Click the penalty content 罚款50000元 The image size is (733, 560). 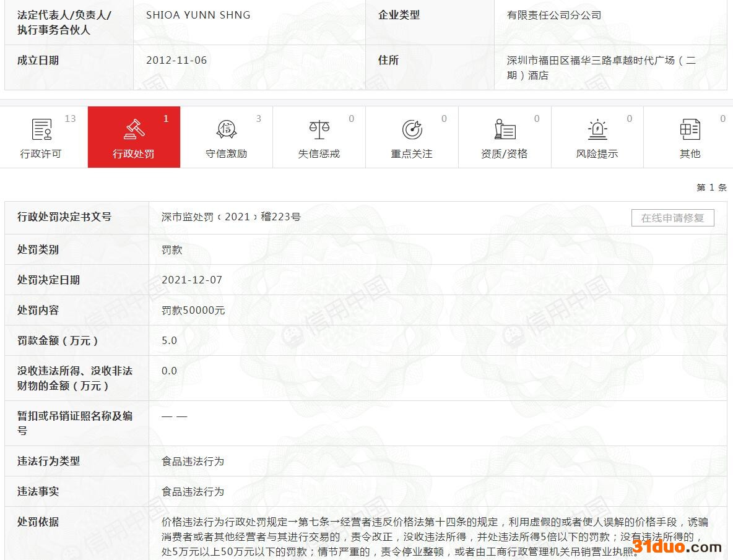193,310
